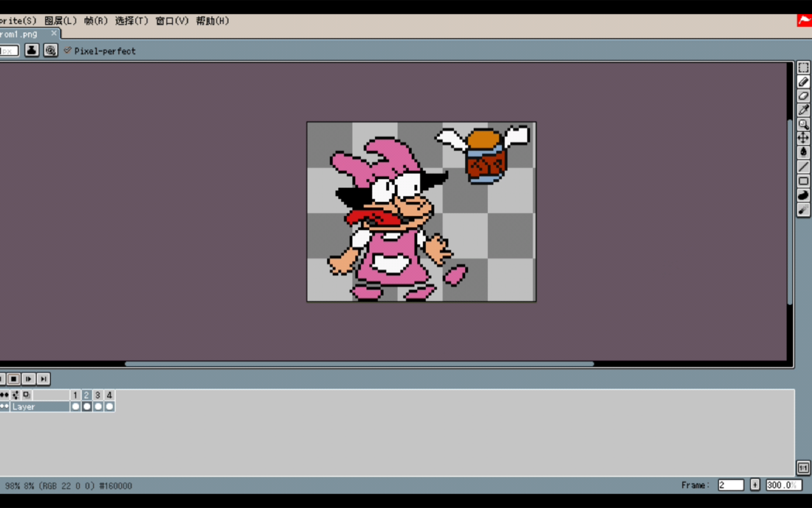812x508 pixels.
Task: Click the 300.0% zoom field
Action: click(x=783, y=485)
